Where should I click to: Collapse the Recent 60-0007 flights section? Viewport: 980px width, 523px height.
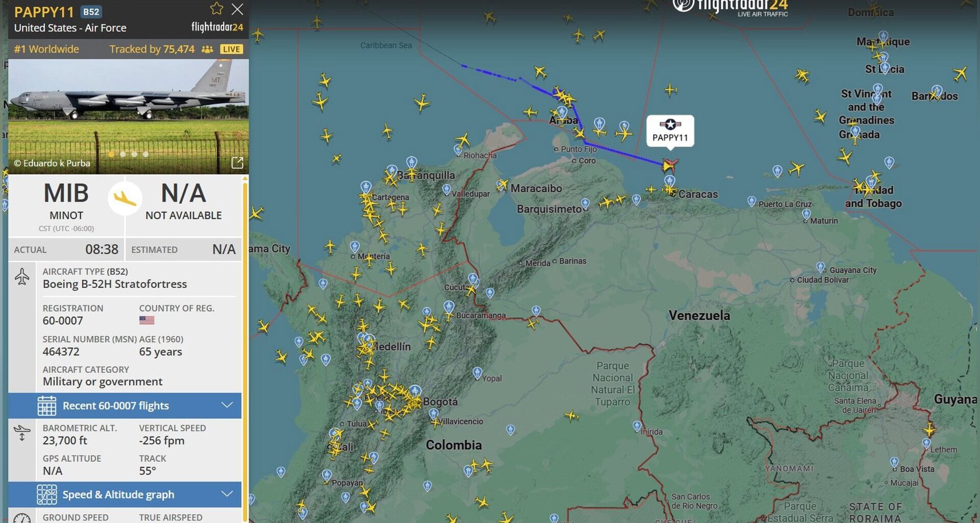(227, 406)
